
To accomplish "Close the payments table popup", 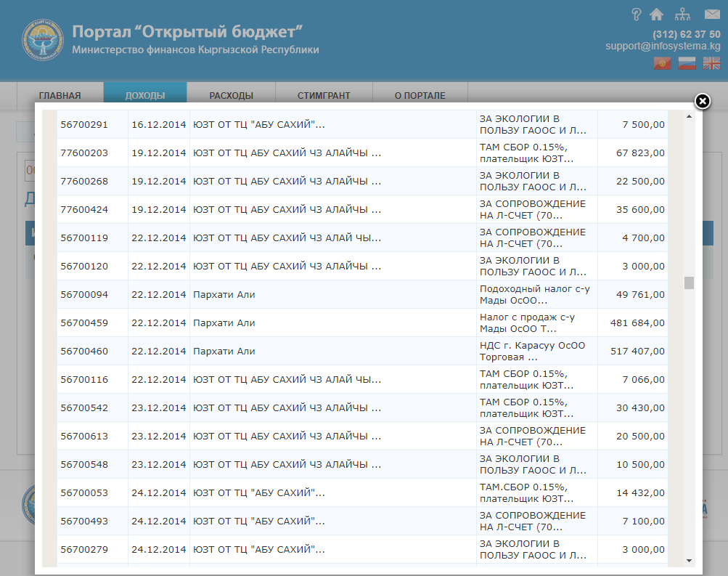I will coord(702,102).
